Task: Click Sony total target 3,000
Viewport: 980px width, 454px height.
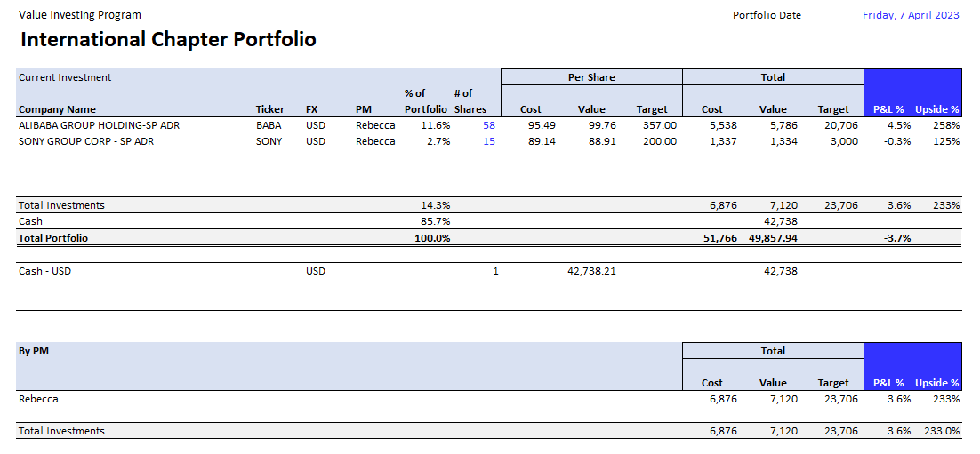Action: 844,141
